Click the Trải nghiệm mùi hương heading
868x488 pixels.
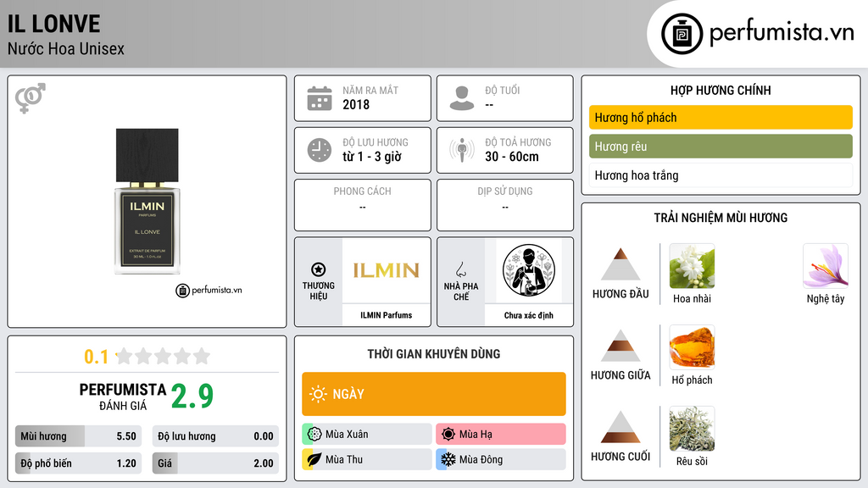coord(721,218)
